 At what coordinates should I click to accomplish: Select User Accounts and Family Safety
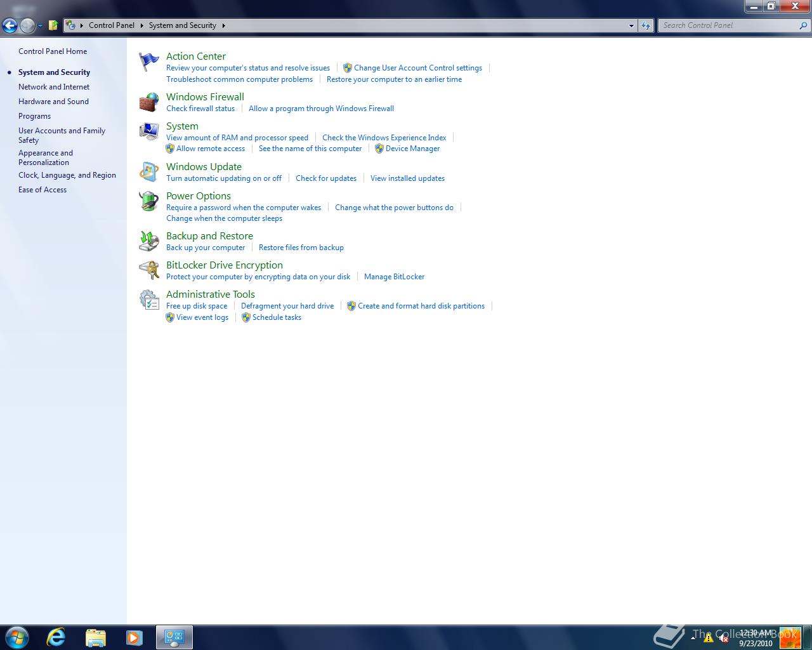coord(62,135)
